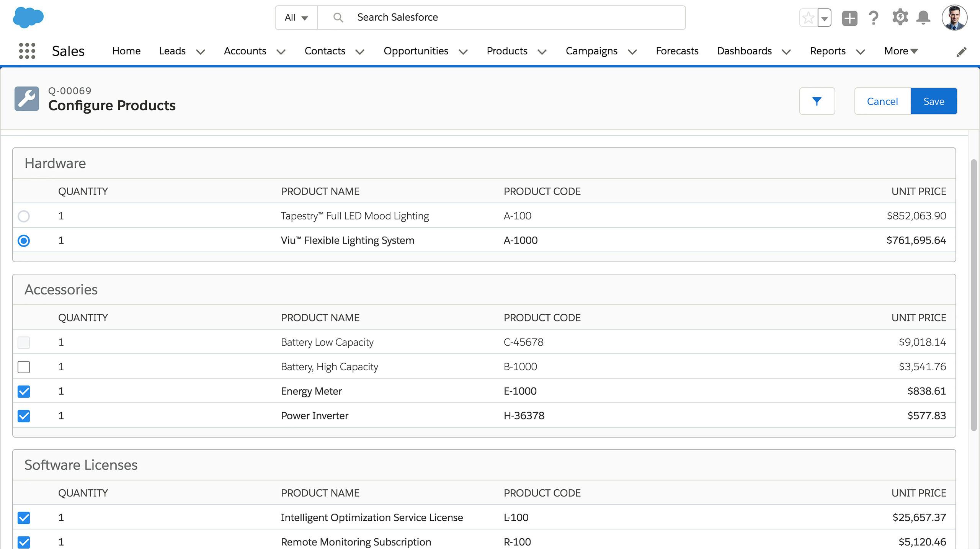This screenshot has height=549, width=980.
Task: Click product code C-45678
Action: (523, 342)
